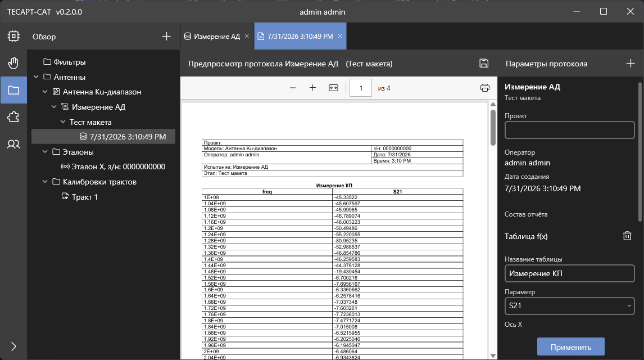The height and width of the screenshot is (360, 644).
Task: Click the parameters panel scrollbar
Action: (x=640, y=152)
